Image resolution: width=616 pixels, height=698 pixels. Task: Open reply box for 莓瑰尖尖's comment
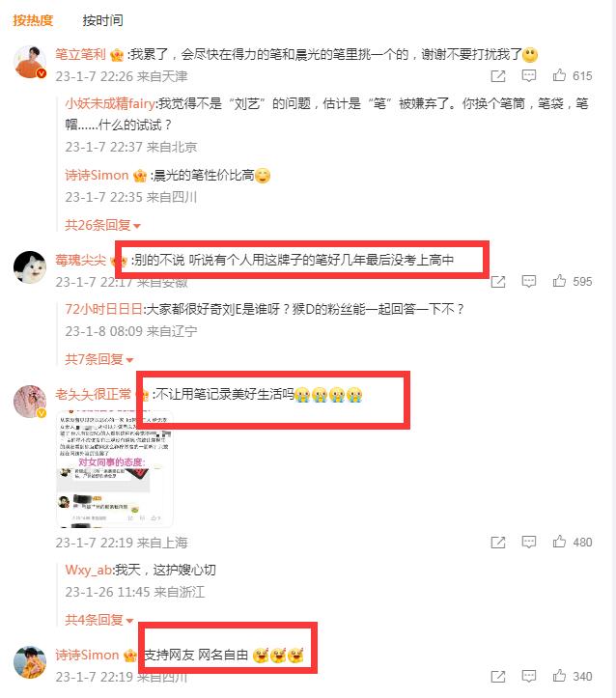click(x=529, y=281)
